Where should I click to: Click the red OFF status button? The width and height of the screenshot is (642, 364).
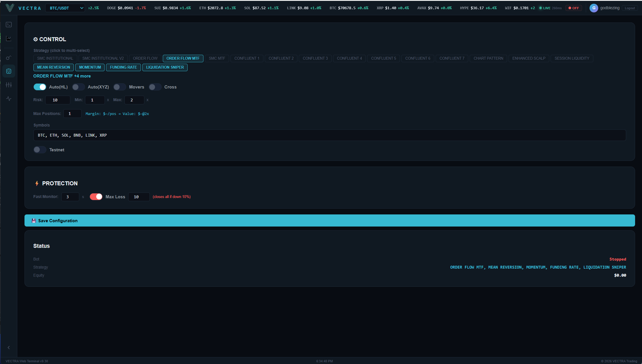pyautogui.click(x=573, y=8)
